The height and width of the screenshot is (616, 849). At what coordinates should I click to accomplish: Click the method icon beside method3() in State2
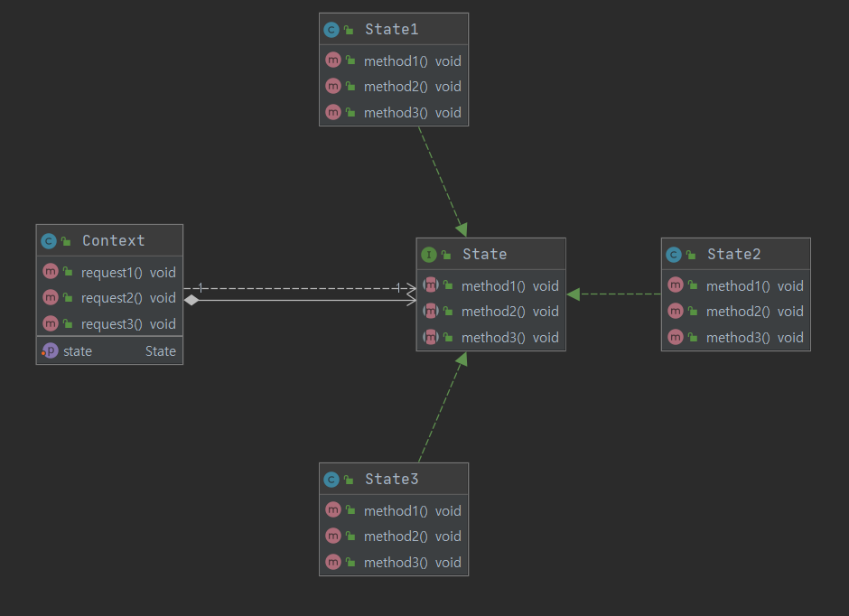pyautogui.click(x=676, y=337)
